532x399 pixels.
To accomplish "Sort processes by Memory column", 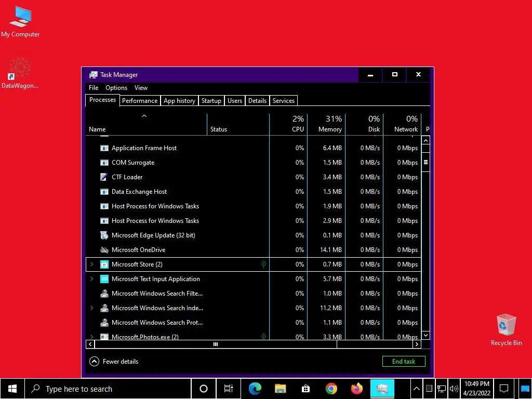I will pos(326,125).
